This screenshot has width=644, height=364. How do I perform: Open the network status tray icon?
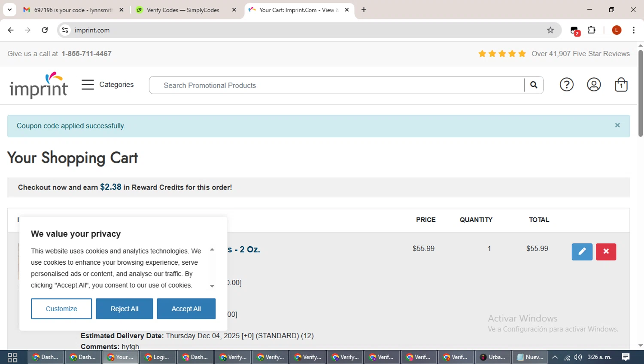point(567,357)
